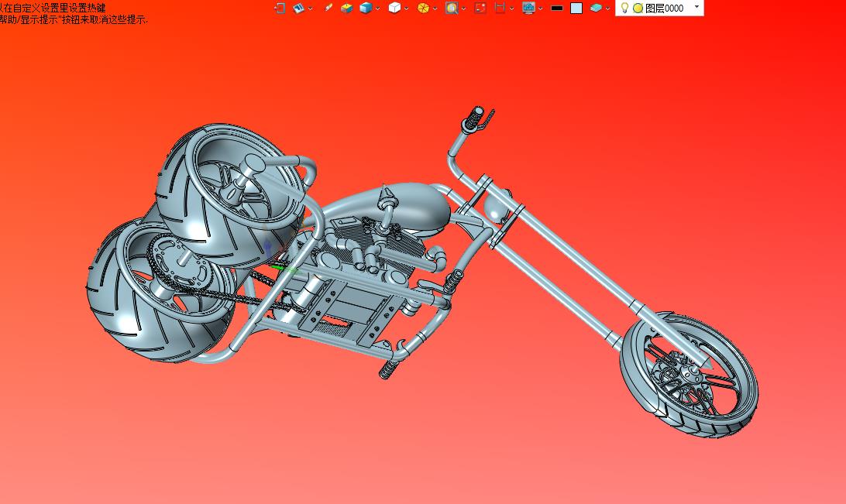
Task: Click the light blue color swatch
Action: coord(576,8)
